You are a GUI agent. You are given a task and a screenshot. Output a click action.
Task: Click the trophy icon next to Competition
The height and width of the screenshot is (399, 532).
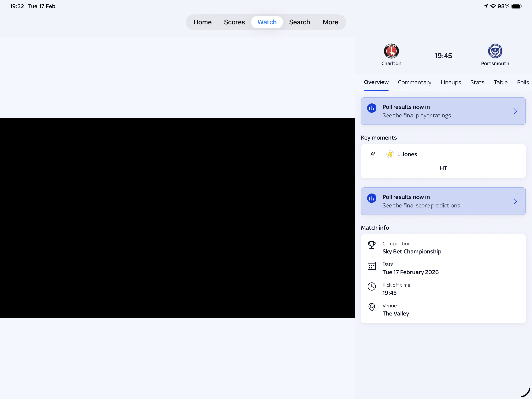[x=372, y=245]
